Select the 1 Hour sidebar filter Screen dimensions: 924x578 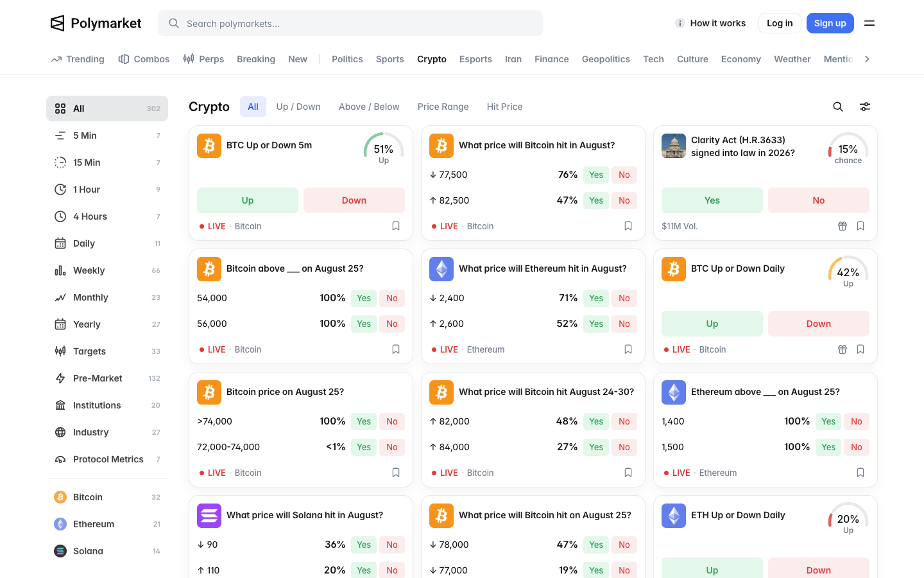[107, 189]
